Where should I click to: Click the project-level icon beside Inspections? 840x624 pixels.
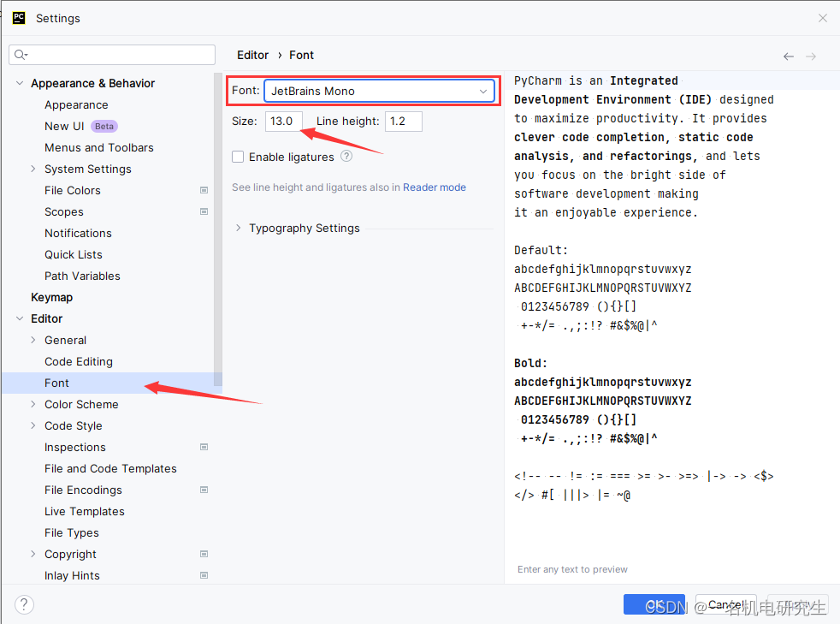204,447
